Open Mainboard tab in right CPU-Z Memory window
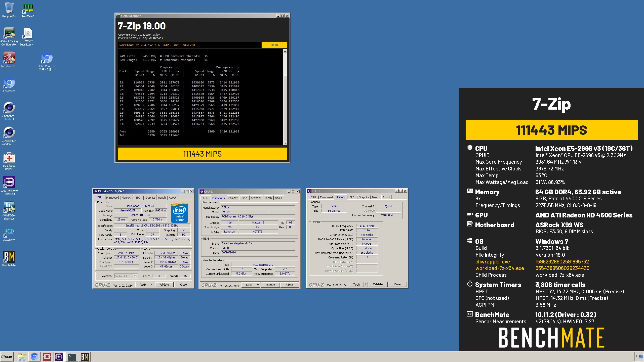The height and width of the screenshot is (362, 644). (x=326, y=197)
